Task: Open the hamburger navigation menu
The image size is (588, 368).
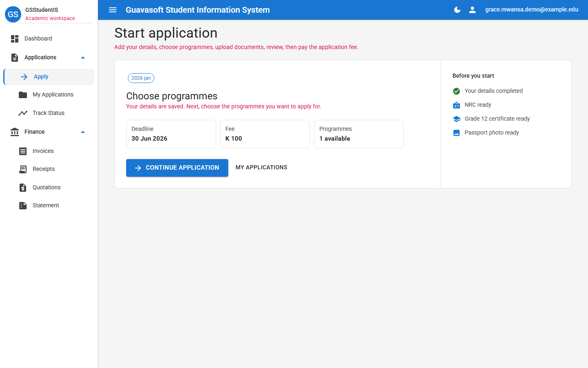Action: (x=113, y=10)
